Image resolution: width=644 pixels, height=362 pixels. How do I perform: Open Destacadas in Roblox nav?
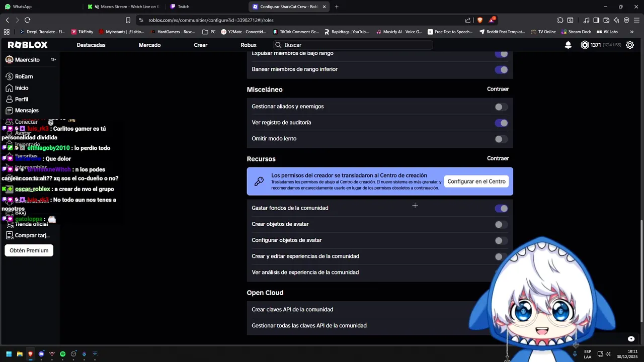click(91, 45)
